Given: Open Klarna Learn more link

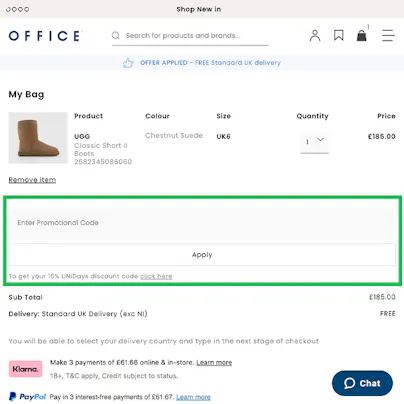Looking at the screenshot, I should (x=214, y=362).
